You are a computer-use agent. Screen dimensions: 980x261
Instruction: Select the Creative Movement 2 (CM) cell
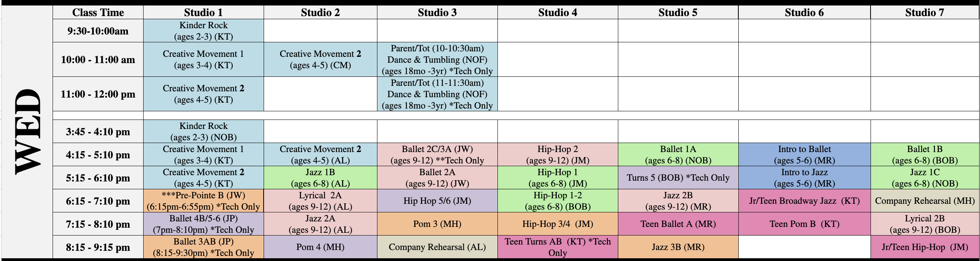click(x=320, y=60)
